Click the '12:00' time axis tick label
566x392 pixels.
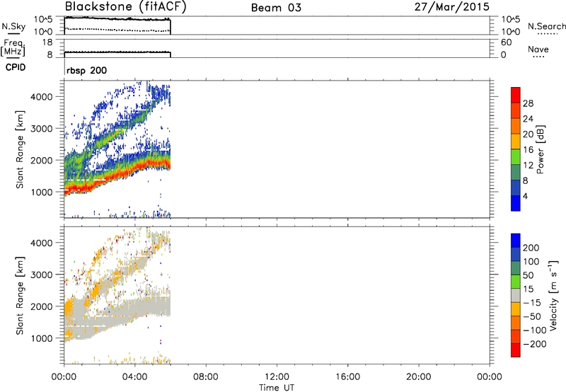pos(277,377)
